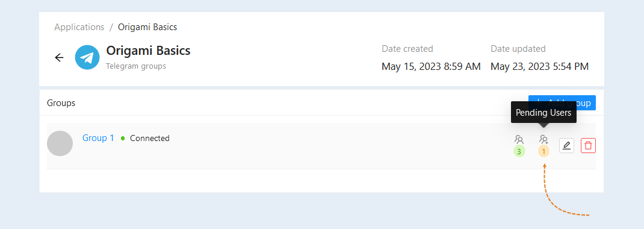
Task: Click the back arrow icon
Action: coord(59,58)
